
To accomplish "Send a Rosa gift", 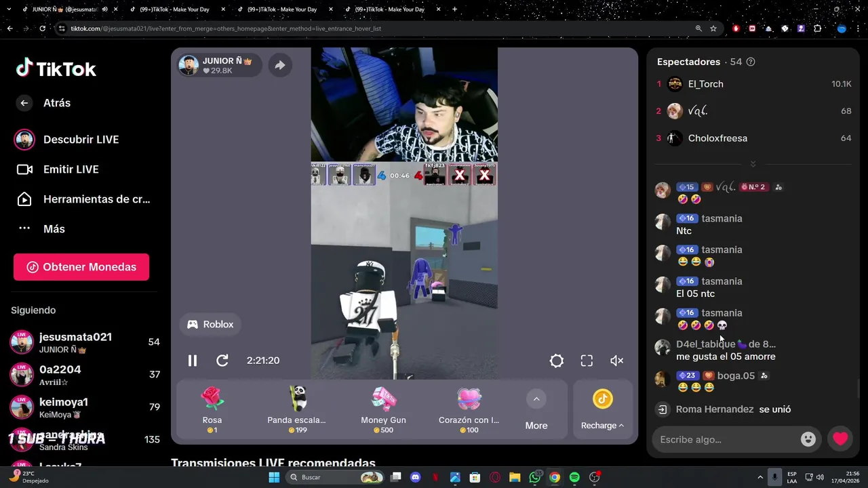I will 212,410.
